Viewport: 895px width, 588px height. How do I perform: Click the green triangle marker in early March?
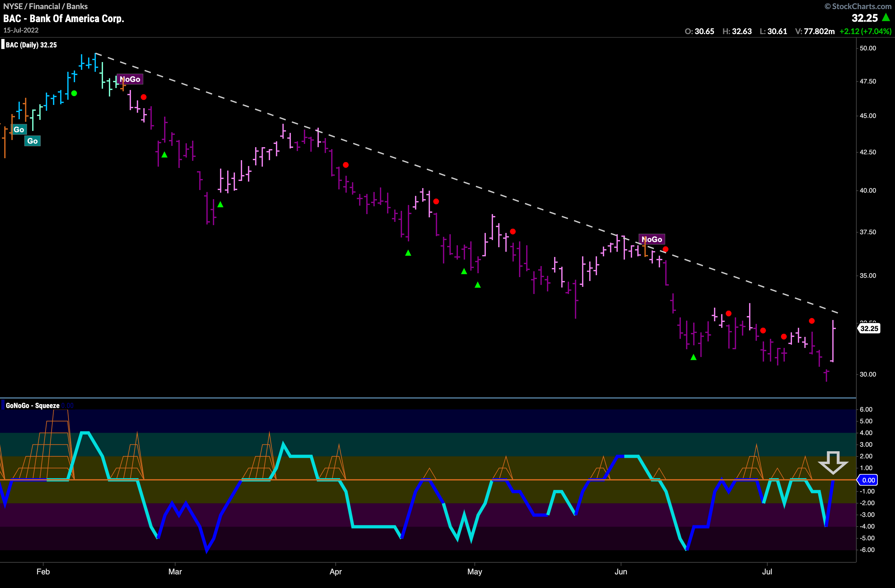click(x=220, y=205)
